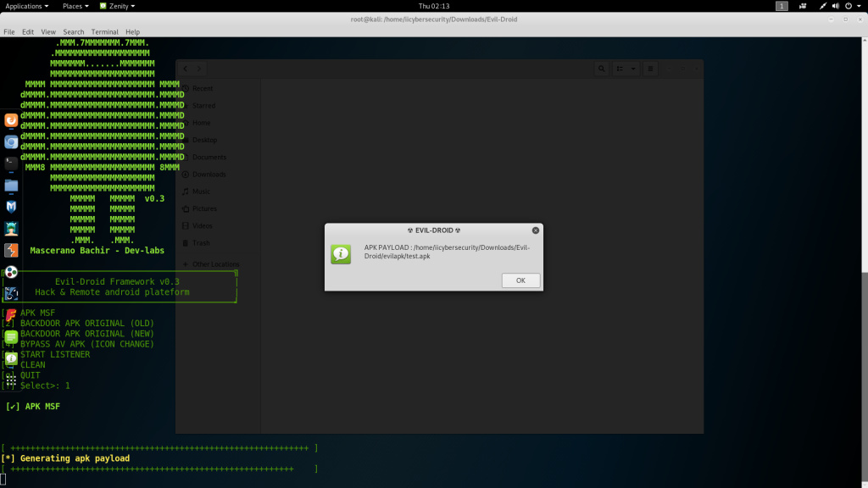Switch to workspace 1 indicator

tap(782, 6)
